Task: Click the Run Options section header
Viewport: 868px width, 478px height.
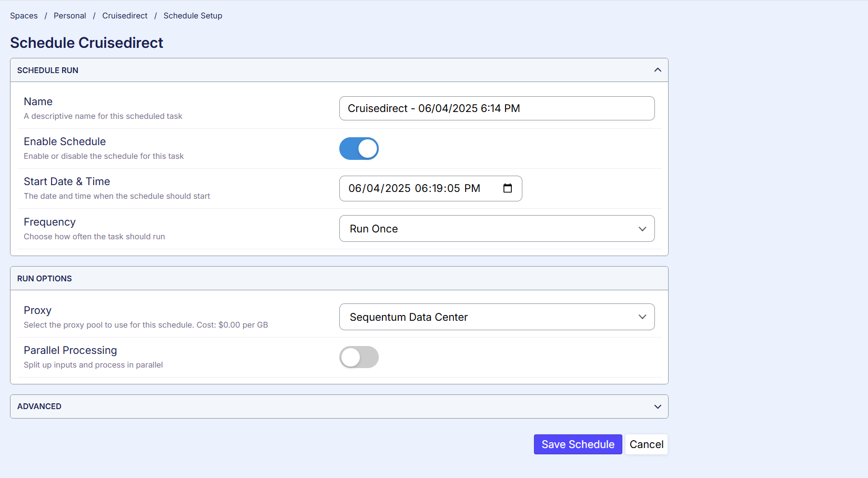Action: point(45,279)
